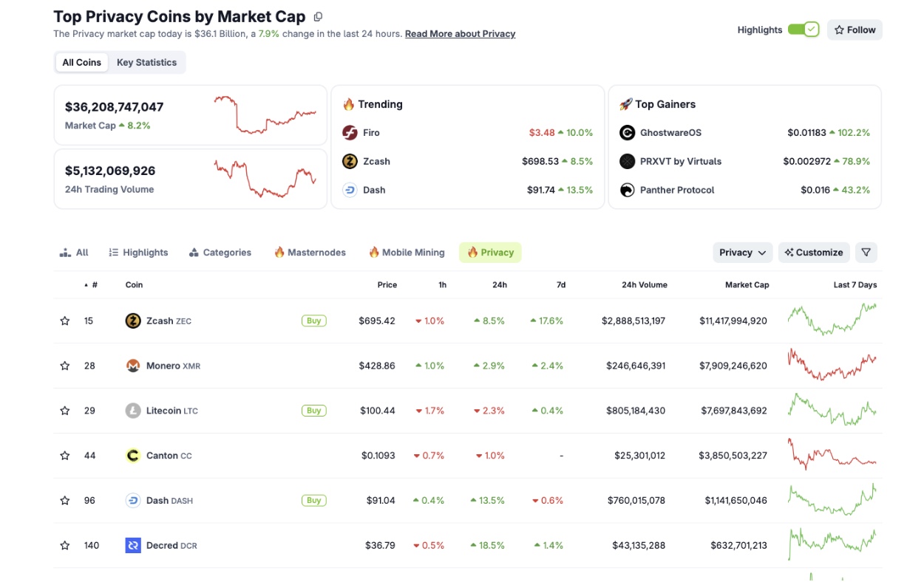924x582 pixels.
Task: Star Zcash to add it to watchlist
Action: point(64,321)
